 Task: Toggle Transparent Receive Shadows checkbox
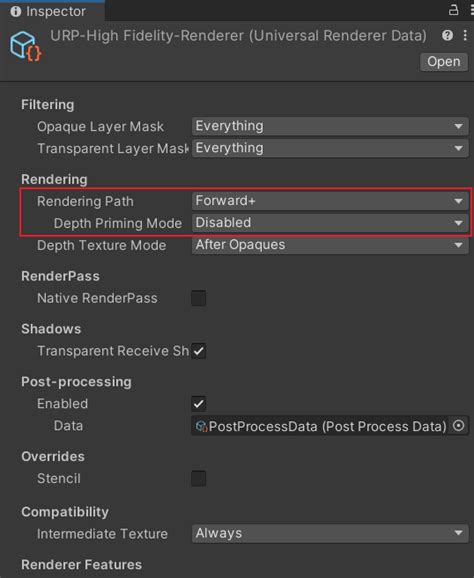(199, 351)
